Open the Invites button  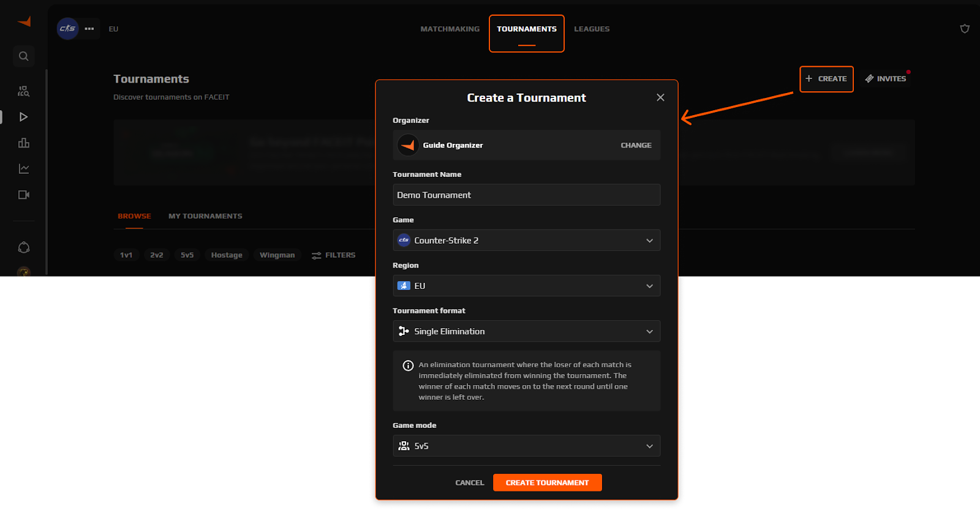pos(886,79)
